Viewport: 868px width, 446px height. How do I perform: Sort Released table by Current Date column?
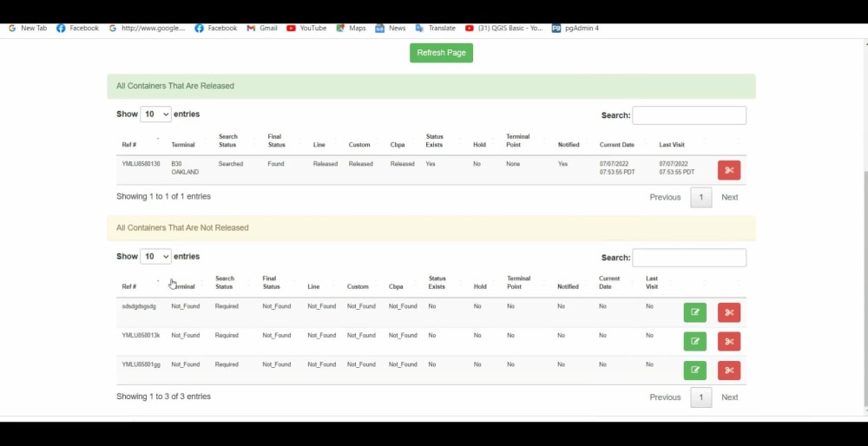(x=616, y=145)
